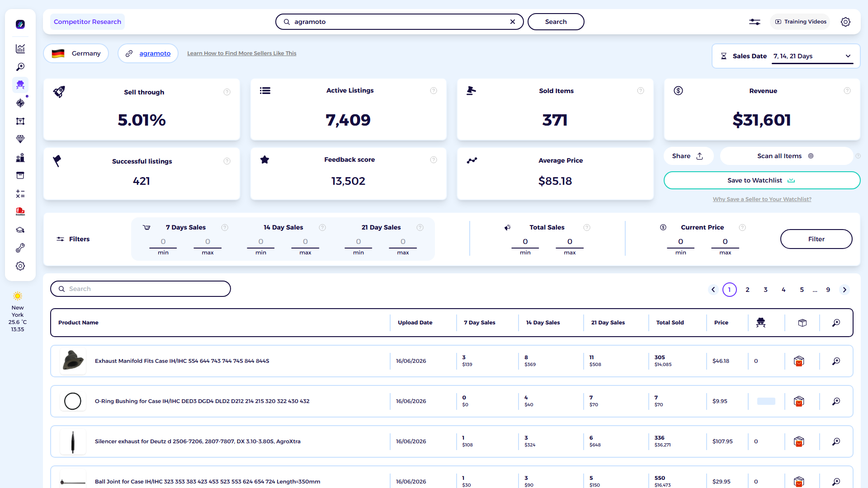Click research magnifier for Silencer exhaust row
The width and height of the screenshot is (868, 488).
(836, 441)
